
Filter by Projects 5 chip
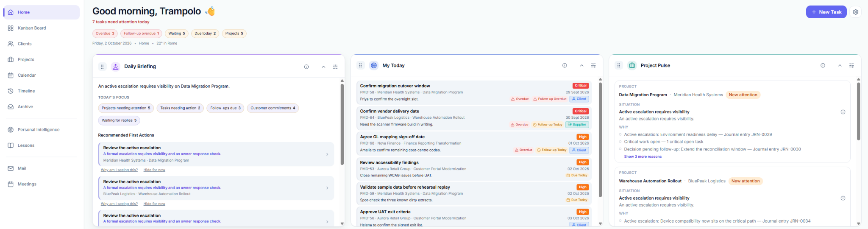coord(234,34)
